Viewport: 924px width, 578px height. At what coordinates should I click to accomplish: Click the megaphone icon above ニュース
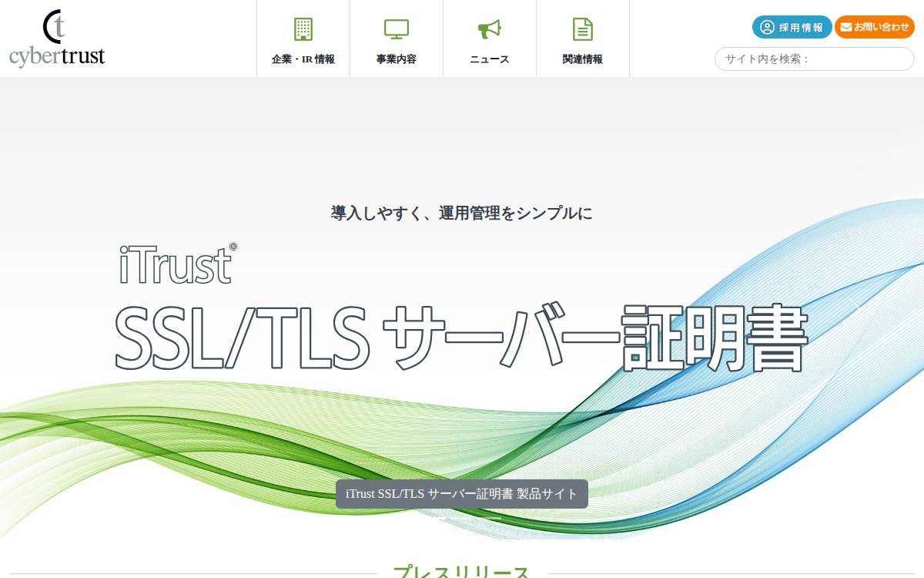490,29
